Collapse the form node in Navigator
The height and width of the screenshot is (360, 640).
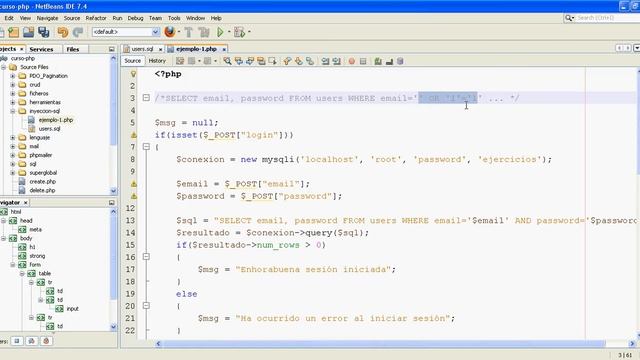click(13, 264)
